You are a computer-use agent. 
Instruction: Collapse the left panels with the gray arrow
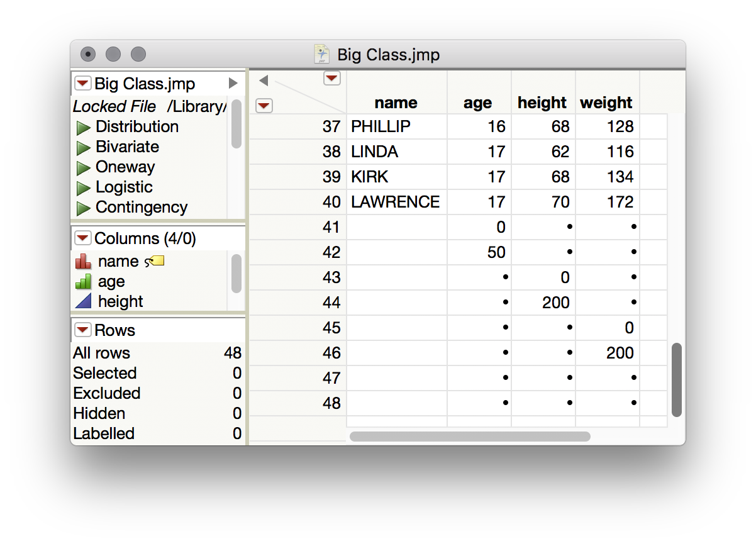click(264, 81)
